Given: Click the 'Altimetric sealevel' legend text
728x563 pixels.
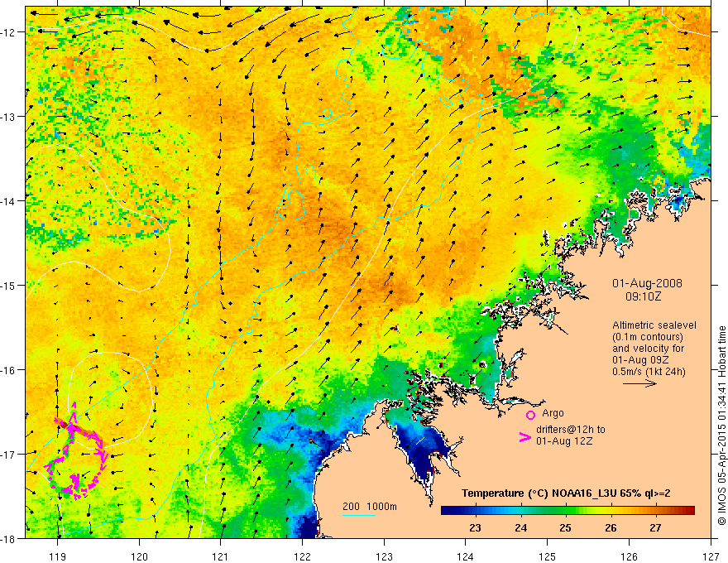Looking at the screenshot, I should pyautogui.click(x=654, y=325).
